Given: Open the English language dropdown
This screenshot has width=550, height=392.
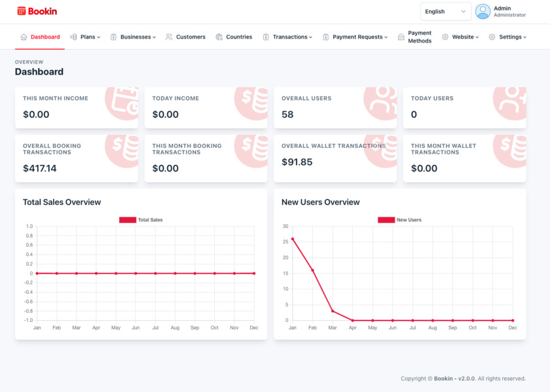Looking at the screenshot, I should point(445,12).
